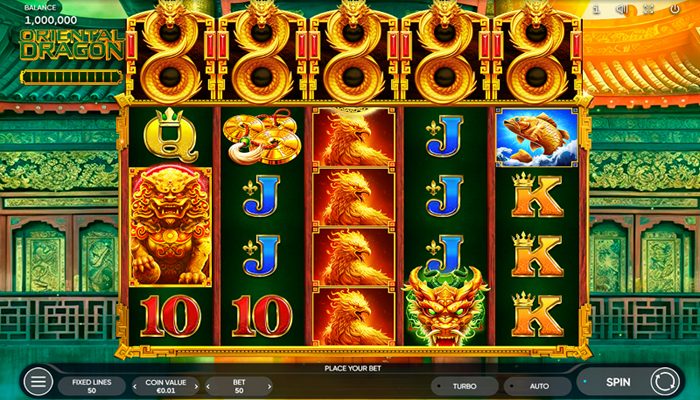This screenshot has width=700, height=400.
Task: Click the gold coins symbol
Action: click(262, 138)
